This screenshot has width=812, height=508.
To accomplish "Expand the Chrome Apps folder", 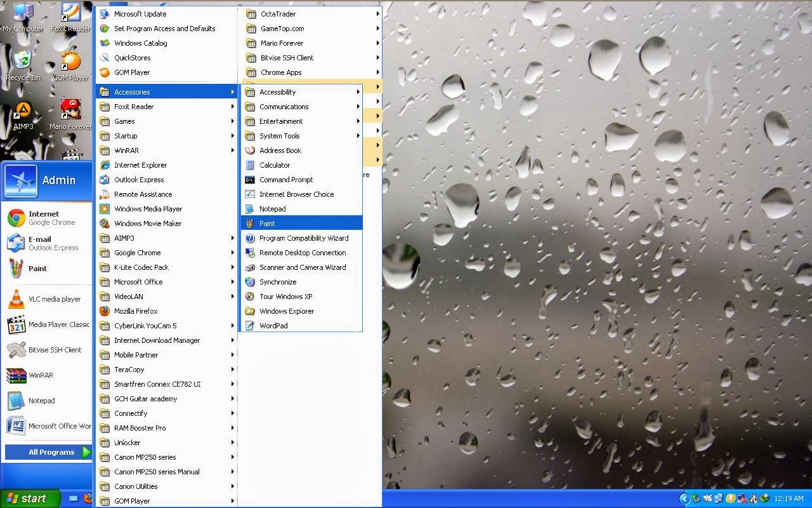I will click(312, 72).
